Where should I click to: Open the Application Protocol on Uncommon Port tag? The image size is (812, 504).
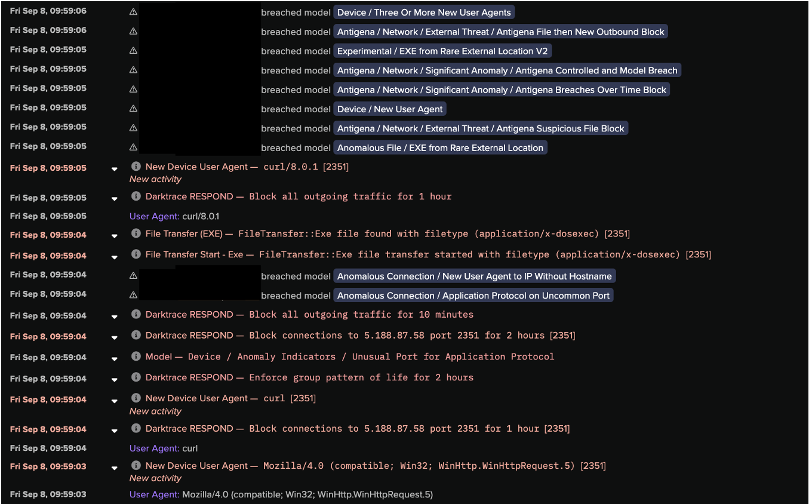(473, 296)
